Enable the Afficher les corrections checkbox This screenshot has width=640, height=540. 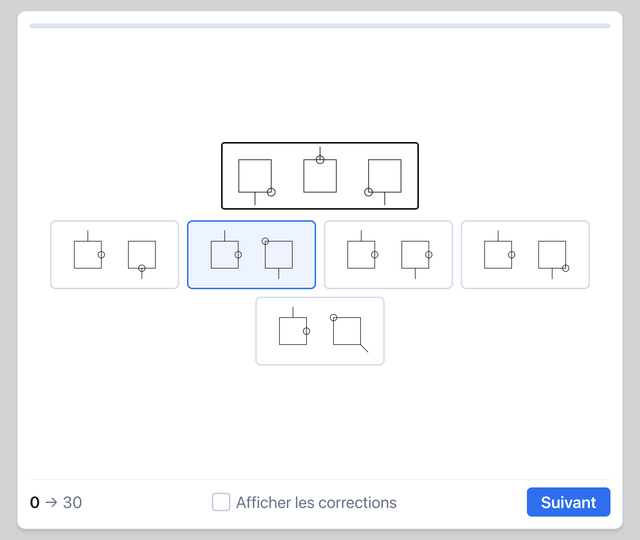point(221,502)
